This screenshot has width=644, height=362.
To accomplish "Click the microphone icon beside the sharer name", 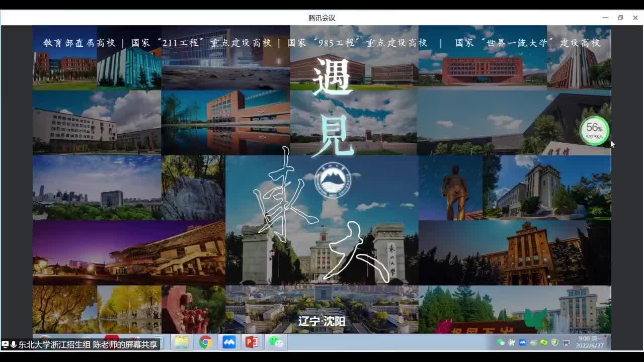I will tap(13, 344).
